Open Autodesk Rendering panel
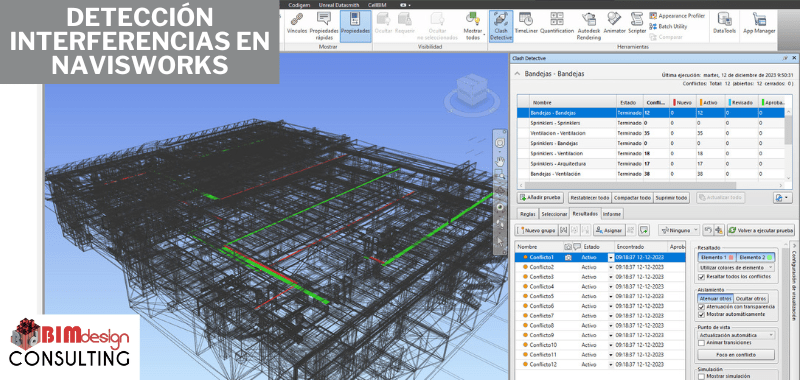800x380 pixels. 589,26
